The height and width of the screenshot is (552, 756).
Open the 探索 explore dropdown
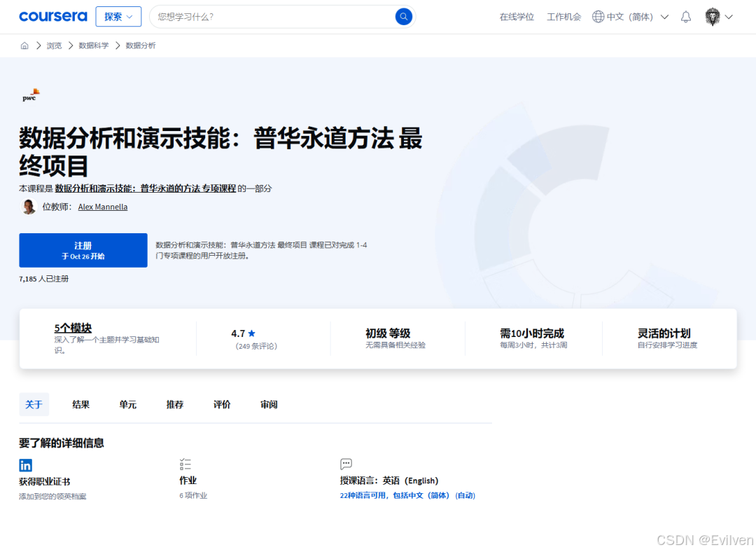[118, 16]
